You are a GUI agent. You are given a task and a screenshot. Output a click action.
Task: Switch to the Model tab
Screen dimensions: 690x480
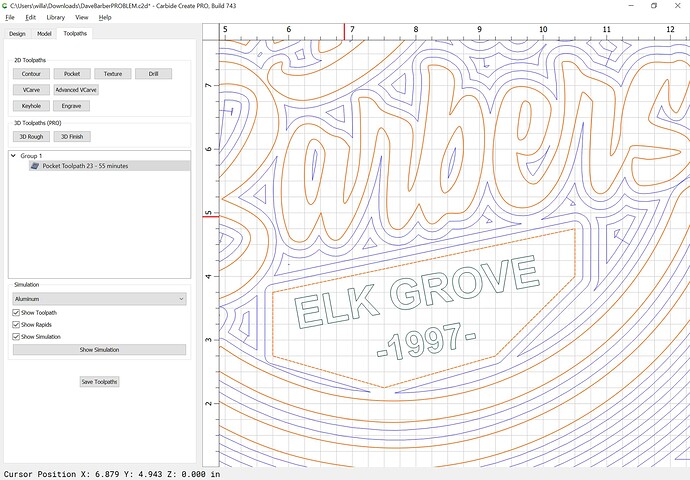(44, 33)
